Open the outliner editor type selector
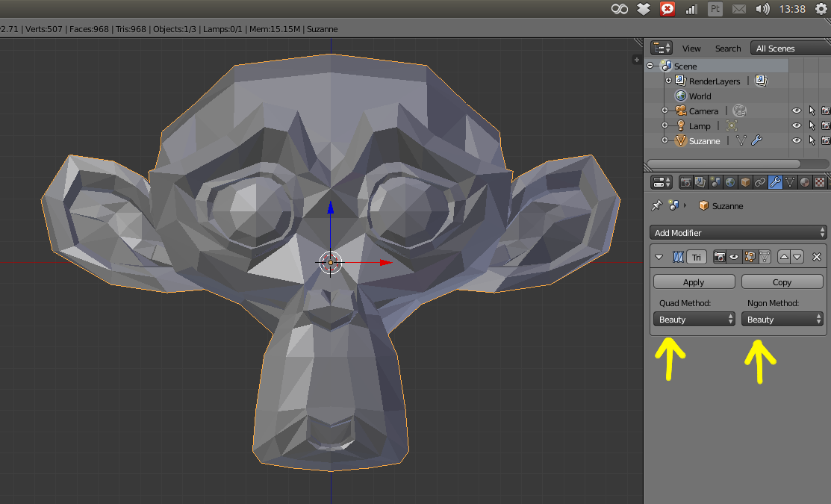This screenshot has width=831, height=504. 661,49
